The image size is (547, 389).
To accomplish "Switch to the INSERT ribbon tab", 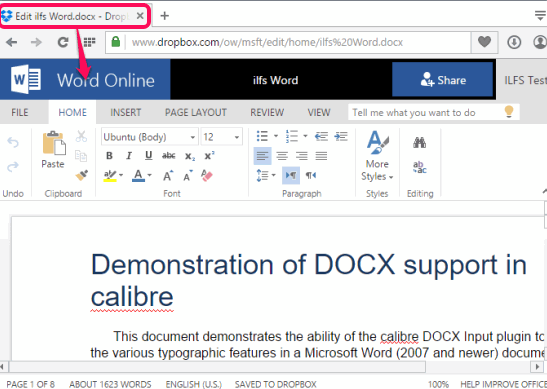I will [x=126, y=112].
